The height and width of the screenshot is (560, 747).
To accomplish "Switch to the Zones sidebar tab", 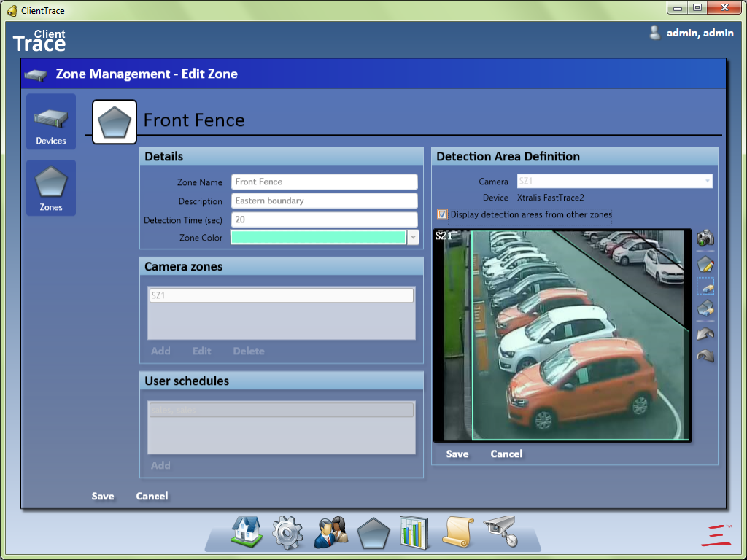I will coord(51,188).
